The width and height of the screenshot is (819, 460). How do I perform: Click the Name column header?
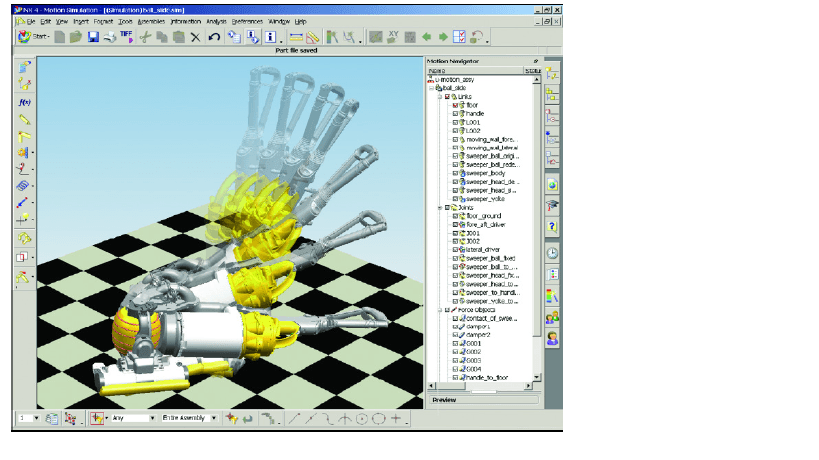[475, 70]
